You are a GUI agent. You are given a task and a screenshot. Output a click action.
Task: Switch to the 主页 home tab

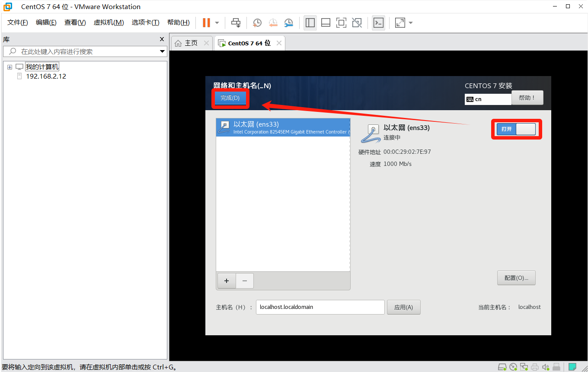click(187, 43)
